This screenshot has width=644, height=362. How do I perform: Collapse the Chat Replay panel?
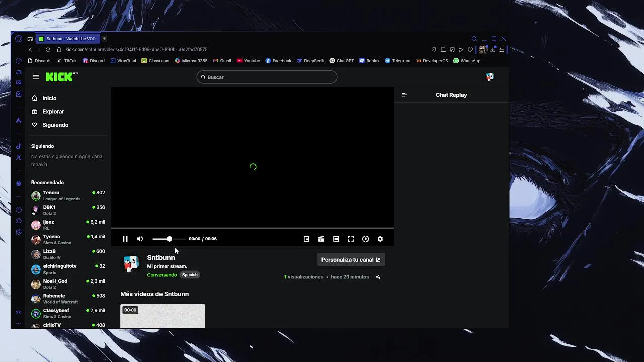pos(404,95)
